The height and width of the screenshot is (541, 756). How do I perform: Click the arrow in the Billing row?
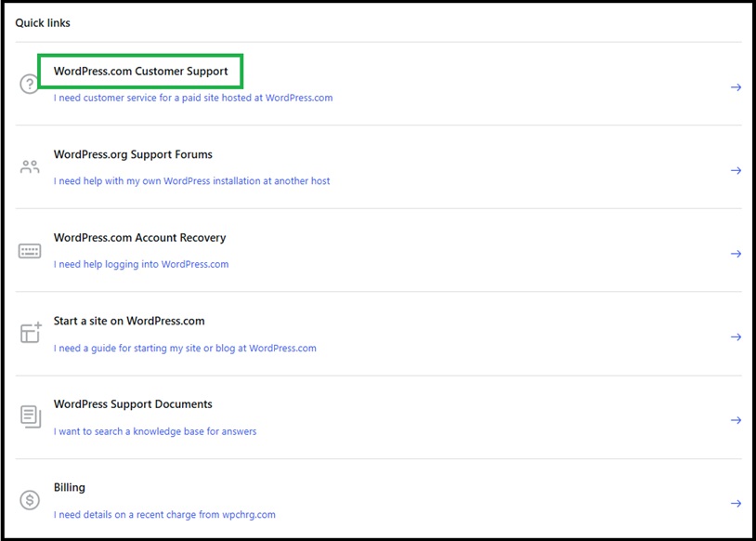tap(736, 504)
